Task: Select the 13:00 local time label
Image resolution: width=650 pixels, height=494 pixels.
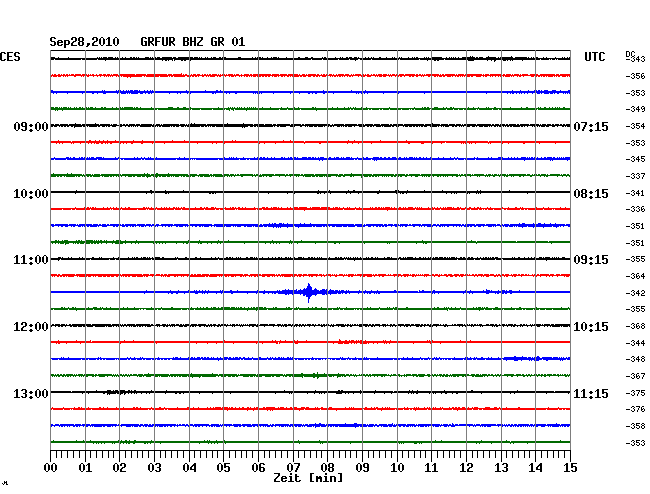Action: 31,393
